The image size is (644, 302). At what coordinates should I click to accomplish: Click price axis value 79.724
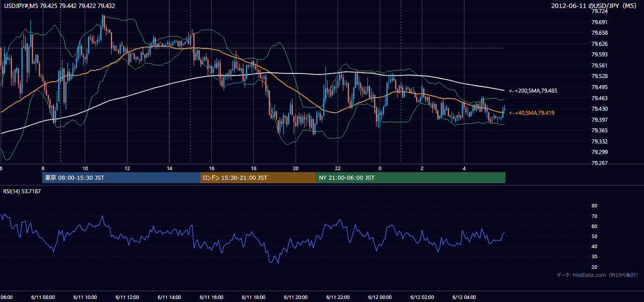(599, 11)
